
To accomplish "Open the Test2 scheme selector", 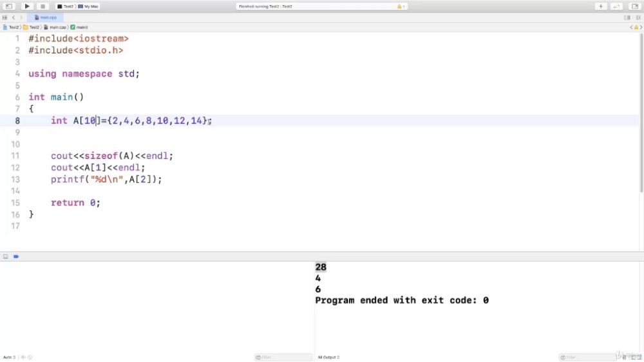I will (66, 6).
